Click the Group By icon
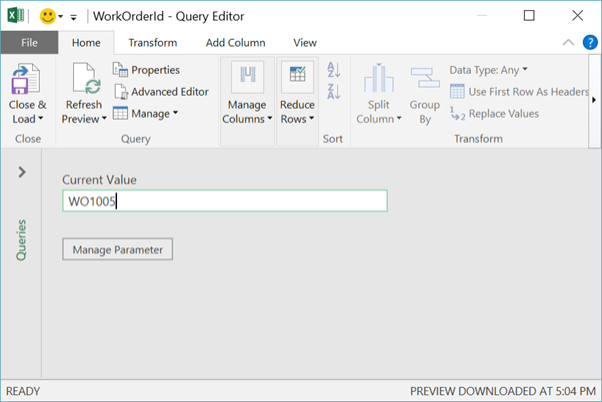602x402 pixels. pos(425,78)
